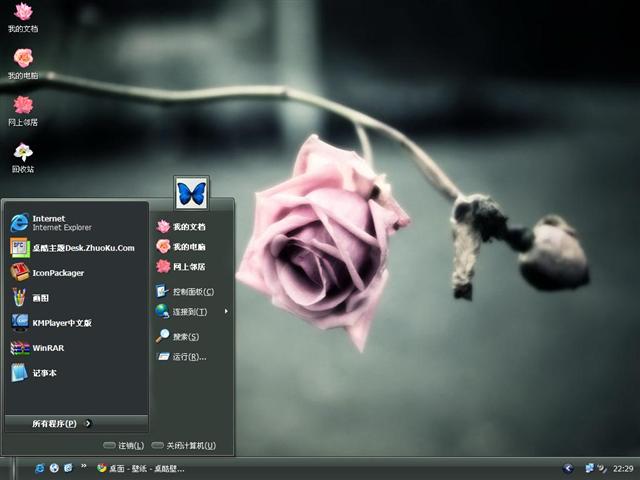Click 关闭计算机(U) shut down button
The height and width of the screenshot is (480, 640).
click(184, 445)
